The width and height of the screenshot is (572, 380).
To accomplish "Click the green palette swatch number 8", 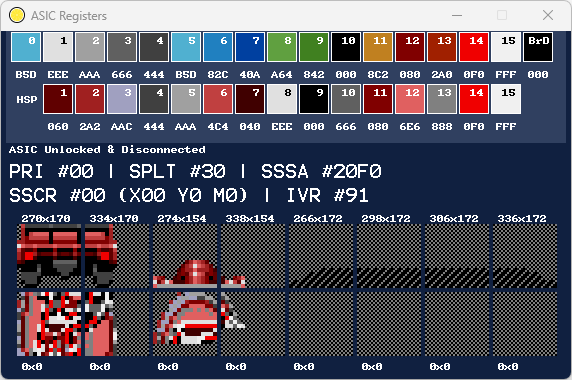I will [282, 47].
